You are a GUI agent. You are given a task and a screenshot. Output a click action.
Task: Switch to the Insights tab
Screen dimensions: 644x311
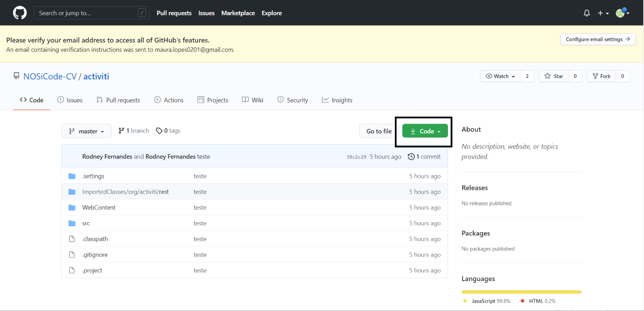pos(337,100)
